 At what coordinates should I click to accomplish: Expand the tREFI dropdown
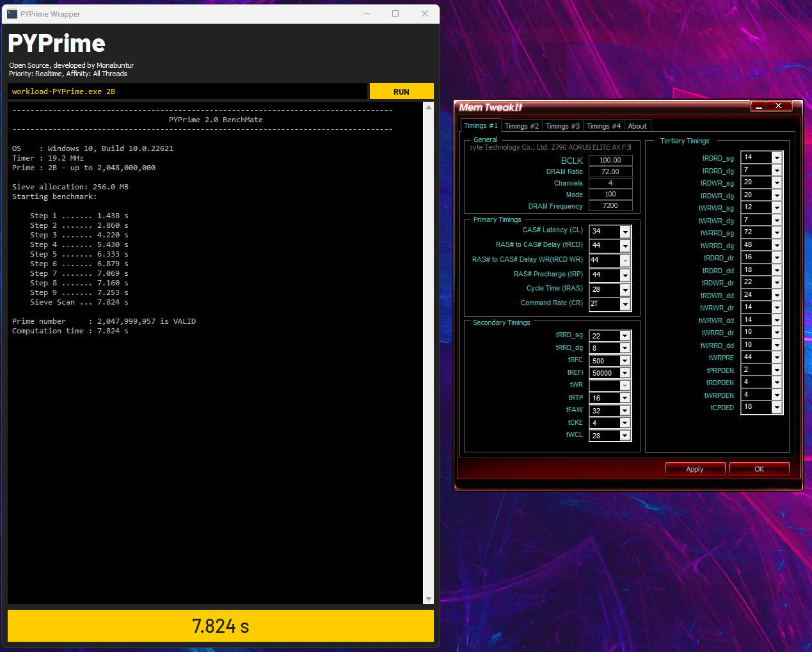click(x=625, y=373)
